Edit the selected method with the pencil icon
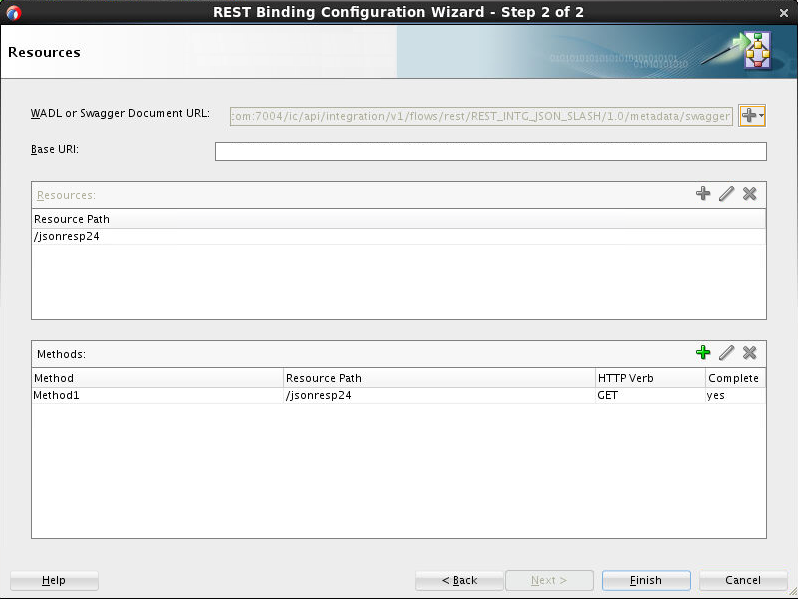The image size is (799, 600). [x=726, y=353]
